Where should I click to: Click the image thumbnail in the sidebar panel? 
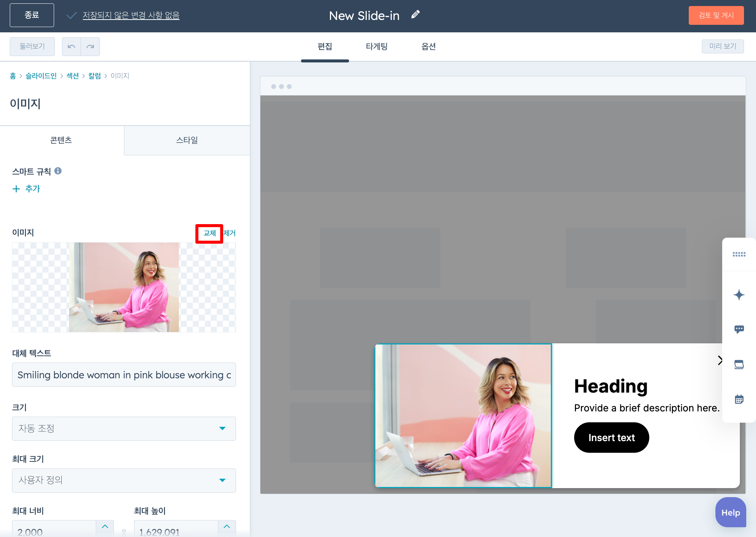click(x=124, y=287)
